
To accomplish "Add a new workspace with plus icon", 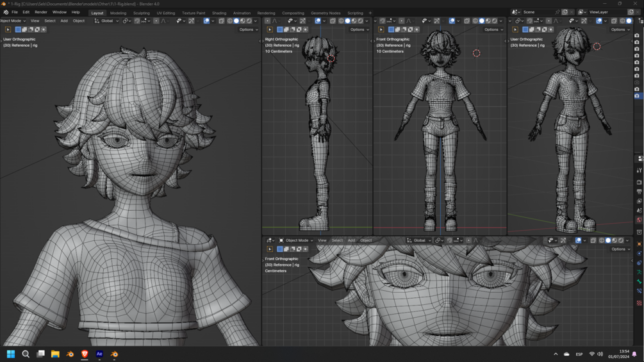I will (x=370, y=13).
